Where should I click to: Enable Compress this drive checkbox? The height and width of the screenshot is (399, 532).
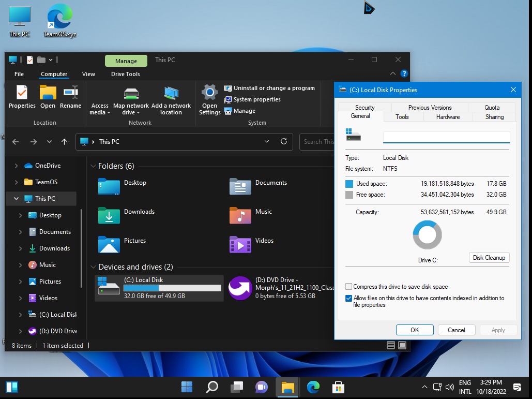coord(349,287)
